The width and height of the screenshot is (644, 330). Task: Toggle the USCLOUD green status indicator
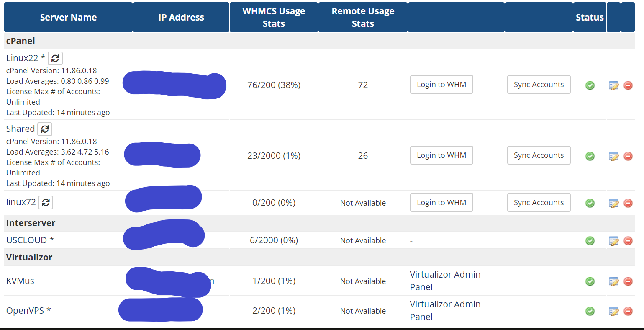590,241
